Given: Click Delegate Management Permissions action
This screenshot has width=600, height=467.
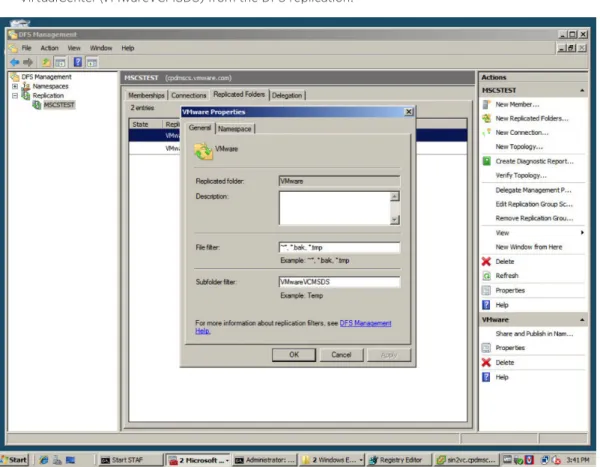Looking at the screenshot, I should tap(533, 190).
